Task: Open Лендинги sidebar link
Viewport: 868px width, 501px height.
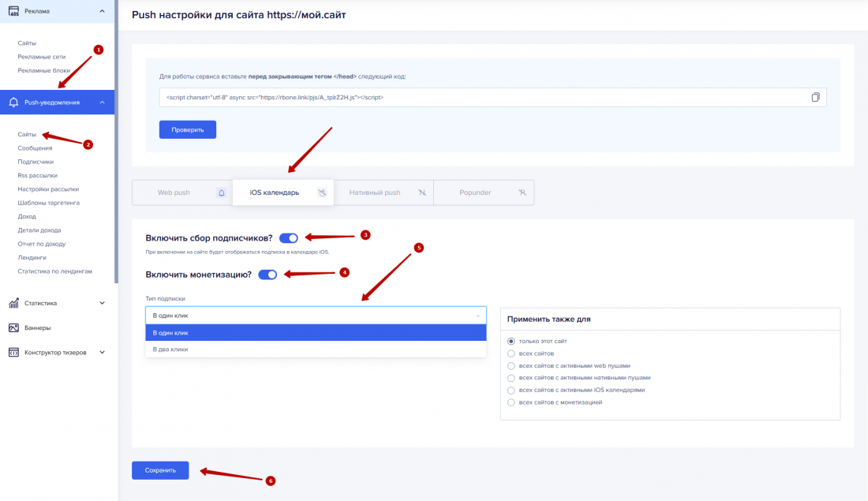Action: [32, 258]
